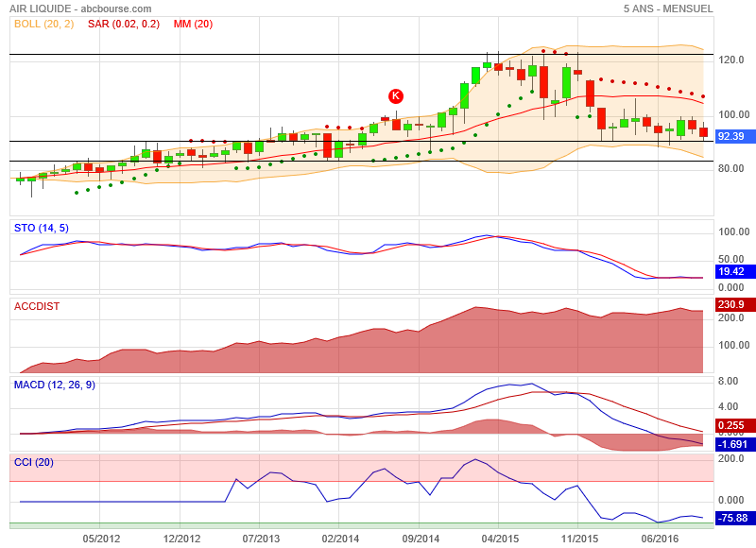Click the 07/2013 date axis label
This screenshot has width=756, height=548.
click(261, 539)
